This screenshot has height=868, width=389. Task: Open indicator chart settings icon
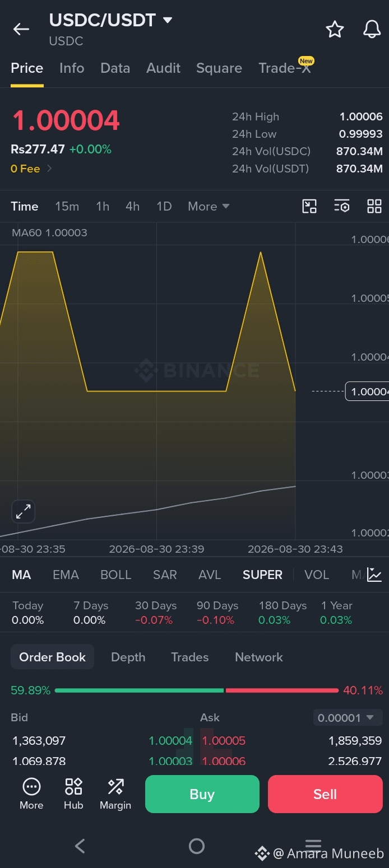coord(374,575)
